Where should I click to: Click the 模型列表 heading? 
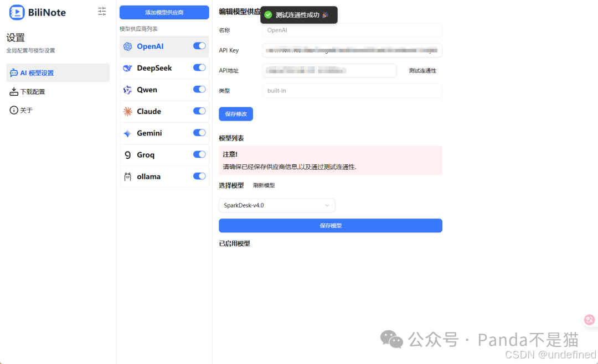click(231, 138)
